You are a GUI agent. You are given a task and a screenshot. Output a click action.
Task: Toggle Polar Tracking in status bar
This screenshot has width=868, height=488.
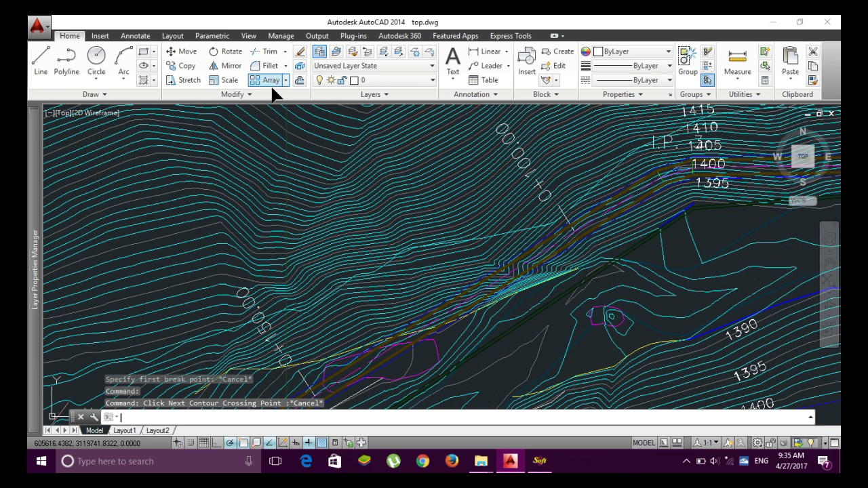pos(230,443)
